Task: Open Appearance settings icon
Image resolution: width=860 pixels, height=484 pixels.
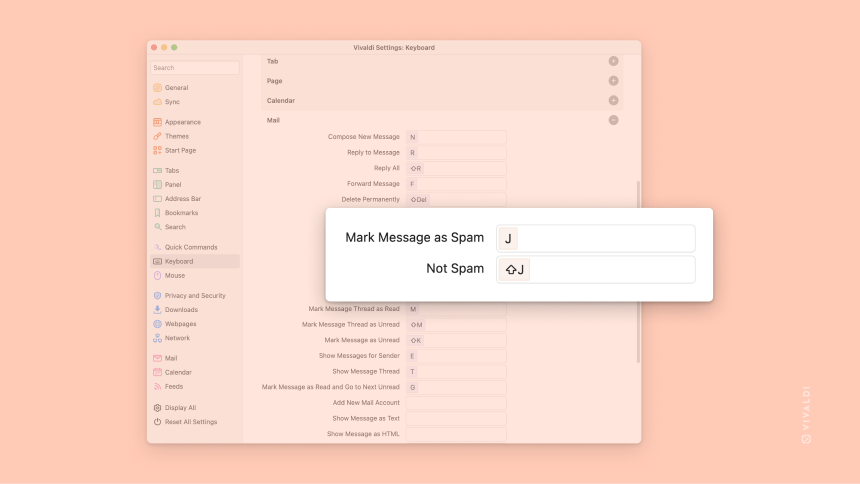Action: 157,122
